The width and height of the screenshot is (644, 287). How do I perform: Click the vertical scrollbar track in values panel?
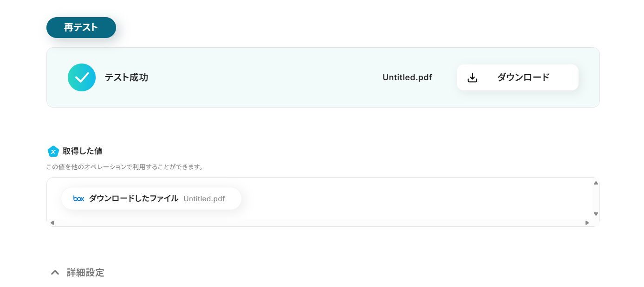596,198
